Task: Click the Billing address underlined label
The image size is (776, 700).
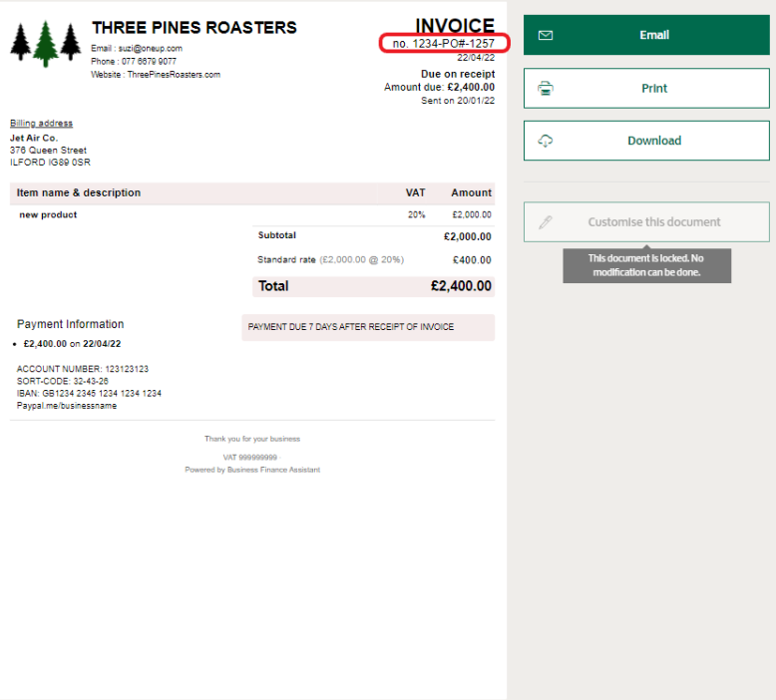Action: click(41, 124)
